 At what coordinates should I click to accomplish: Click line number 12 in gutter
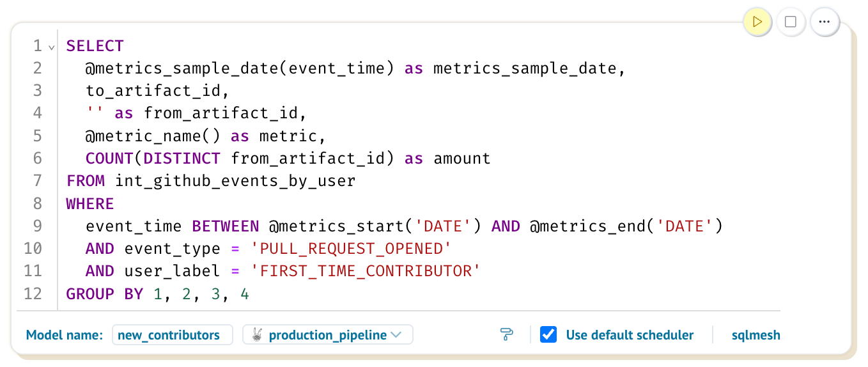pyautogui.click(x=33, y=294)
